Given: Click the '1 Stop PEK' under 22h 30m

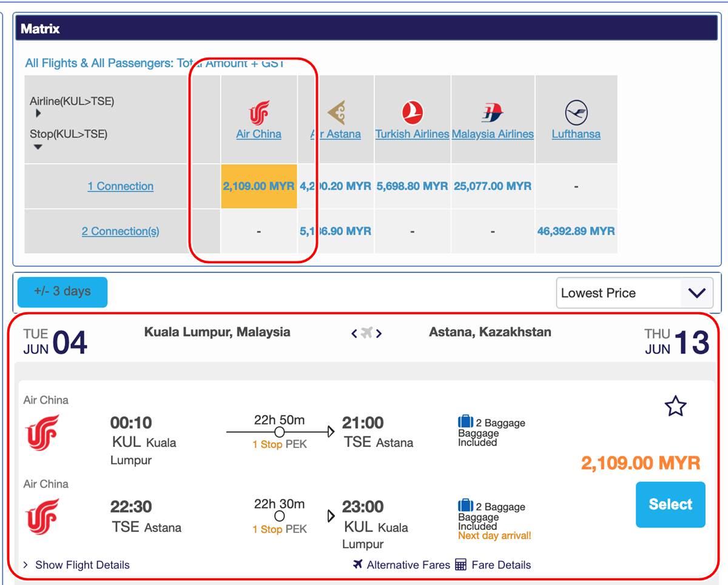Looking at the screenshot, I should tap(280, 529).
